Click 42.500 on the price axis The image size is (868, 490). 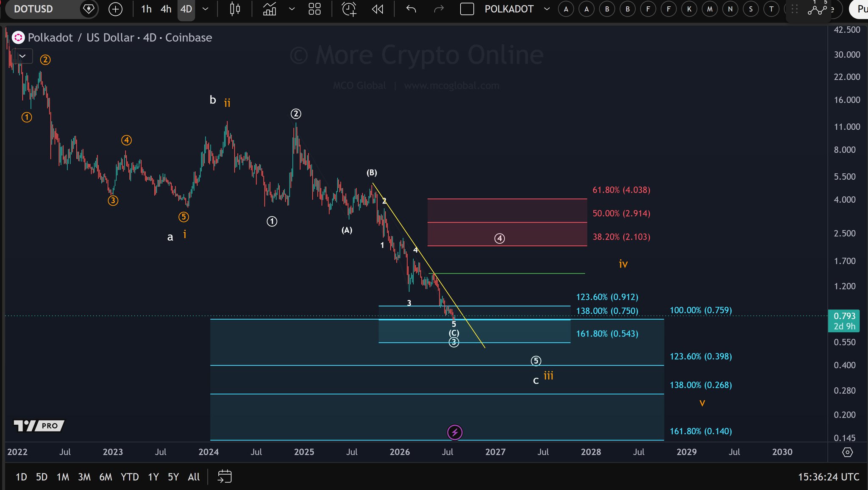(x=847, y=30)
